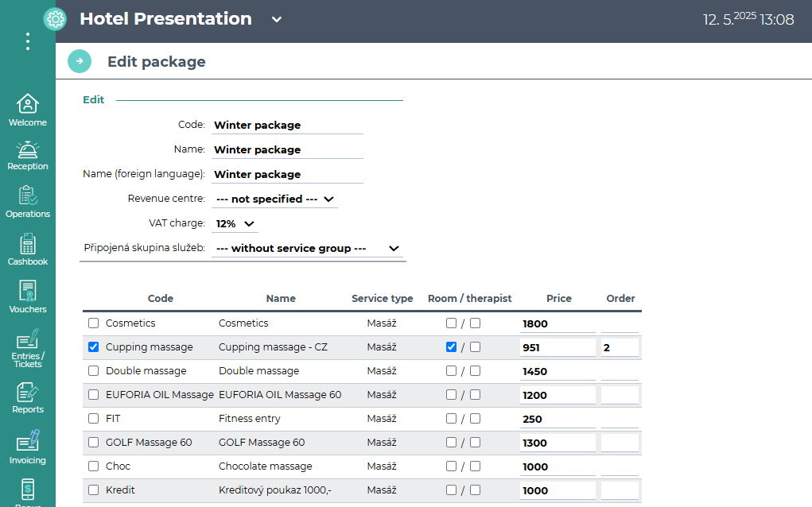812x507 pixels.
Task: Open the VAT charge 12% dropdown
Action: (235, 223)
